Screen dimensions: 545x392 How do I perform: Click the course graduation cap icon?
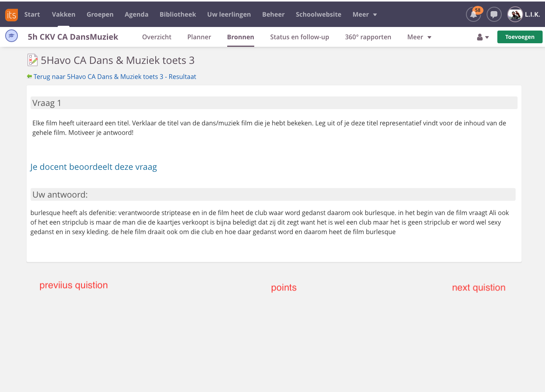coord(12,36)
